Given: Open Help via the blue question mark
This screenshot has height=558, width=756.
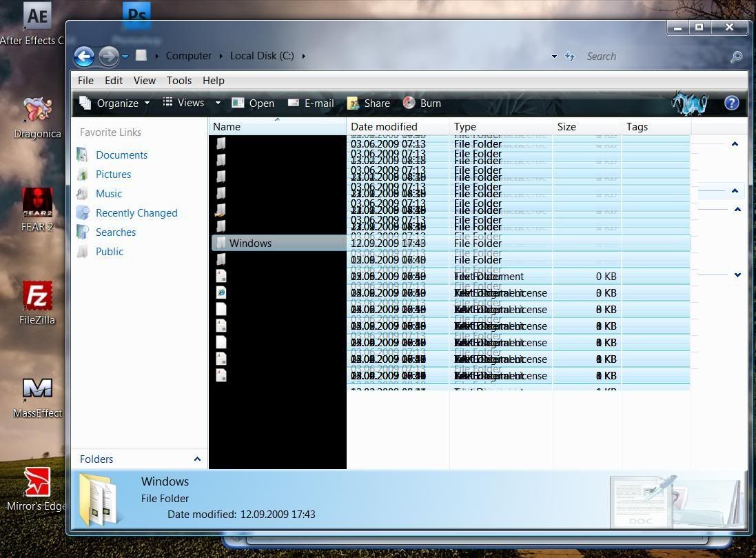Looking at the screenshot, I should click(x=731, y=103).
